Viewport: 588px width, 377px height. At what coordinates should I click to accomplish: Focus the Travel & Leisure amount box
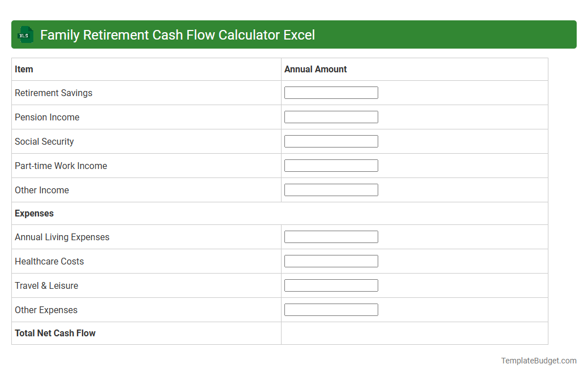pos(331,285)
